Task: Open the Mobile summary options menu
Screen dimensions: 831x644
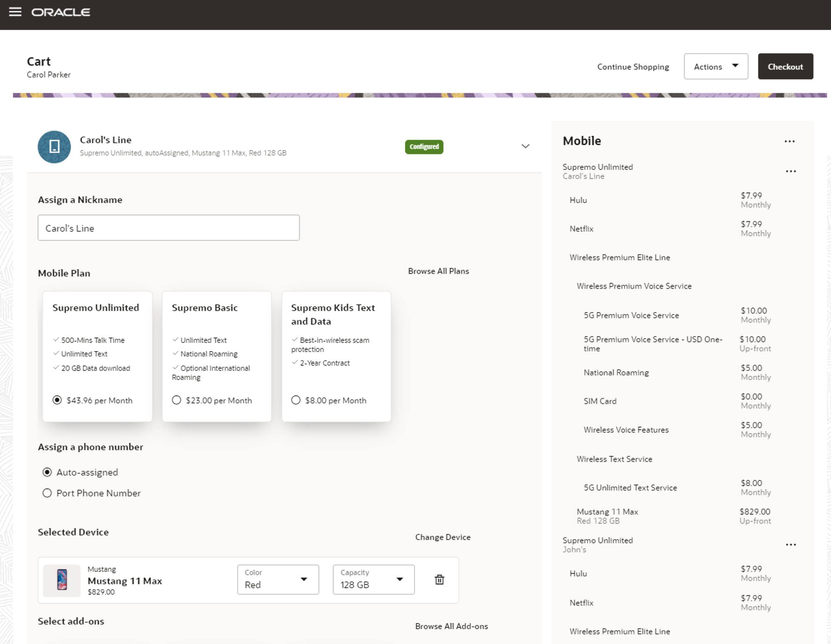Action: click(x=790, y=141)
